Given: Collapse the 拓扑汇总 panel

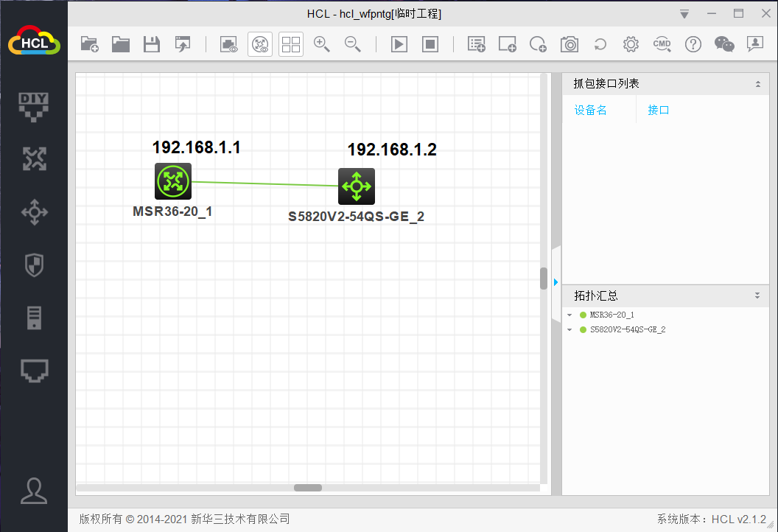Looking at the screenshot, I should tap(757, 295).
